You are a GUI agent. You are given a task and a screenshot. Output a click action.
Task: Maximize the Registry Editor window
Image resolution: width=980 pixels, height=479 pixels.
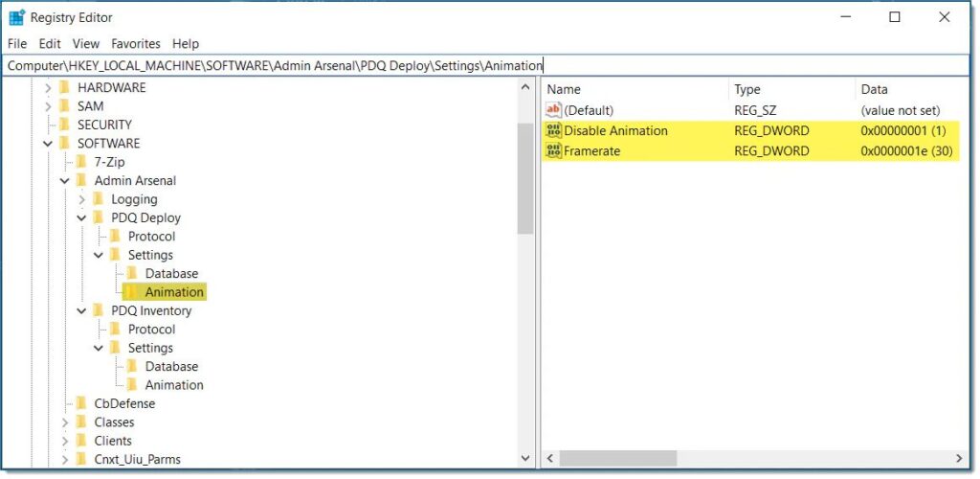(x=895, y=17)
